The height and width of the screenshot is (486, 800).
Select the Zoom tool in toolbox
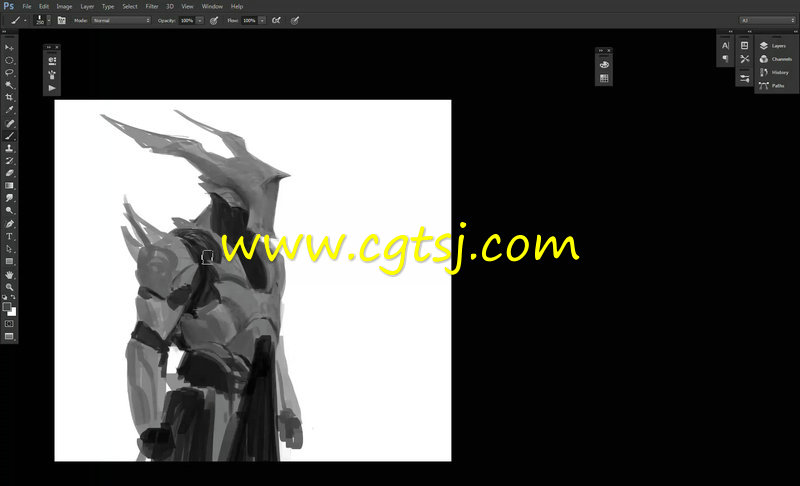(x=9, y=287)
